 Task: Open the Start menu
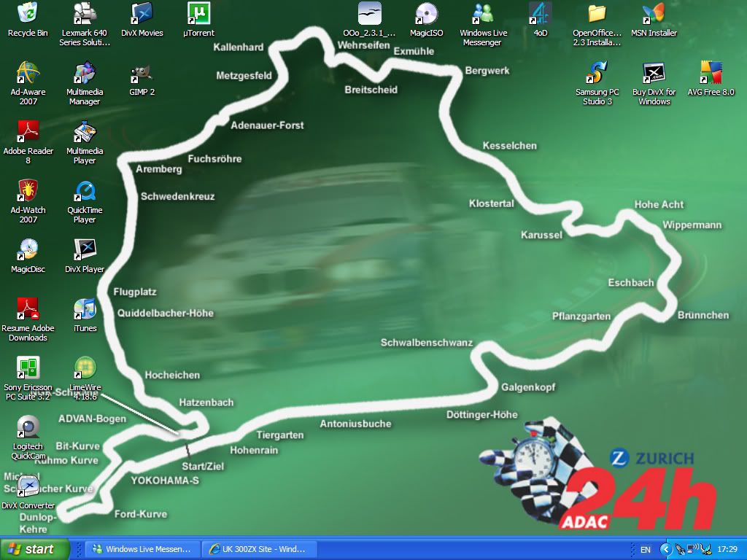(x=33, y=549)
